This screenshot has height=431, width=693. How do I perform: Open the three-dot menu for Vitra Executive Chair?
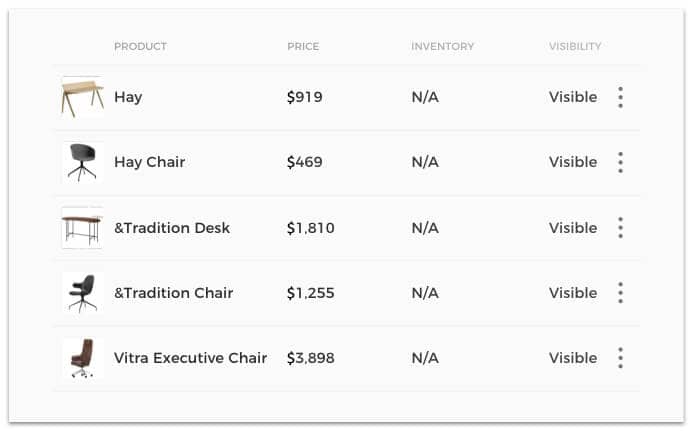(x=620, y=358)
